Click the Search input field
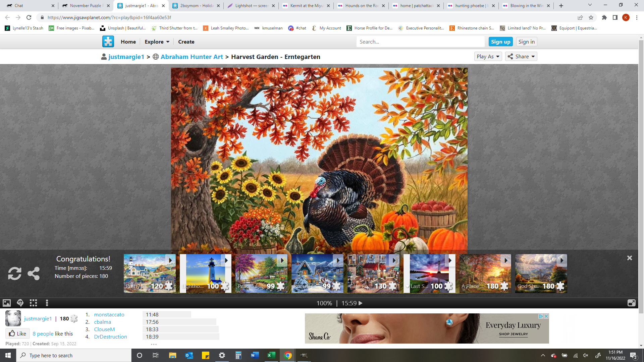The width and height of the screenshot is (644, 362). pos(421,42)
